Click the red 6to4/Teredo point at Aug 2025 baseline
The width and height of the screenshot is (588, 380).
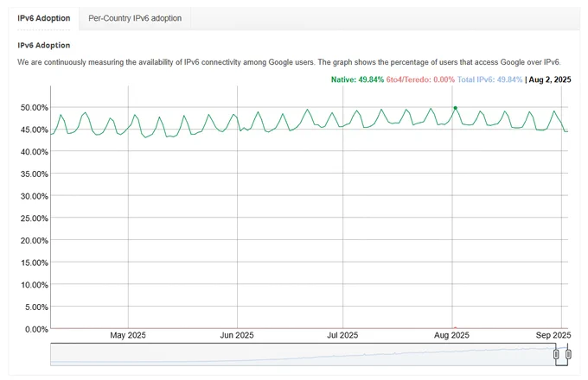tap(455, 328)
